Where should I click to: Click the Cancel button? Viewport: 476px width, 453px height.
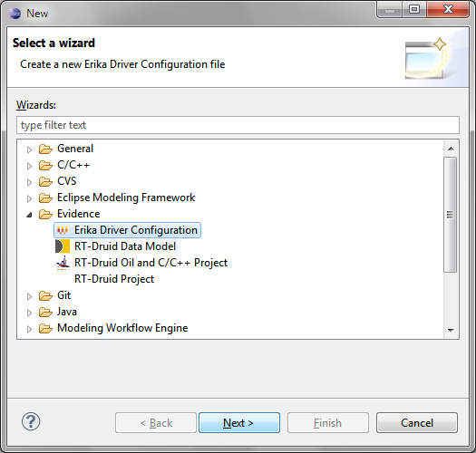[x=417, y=423]
